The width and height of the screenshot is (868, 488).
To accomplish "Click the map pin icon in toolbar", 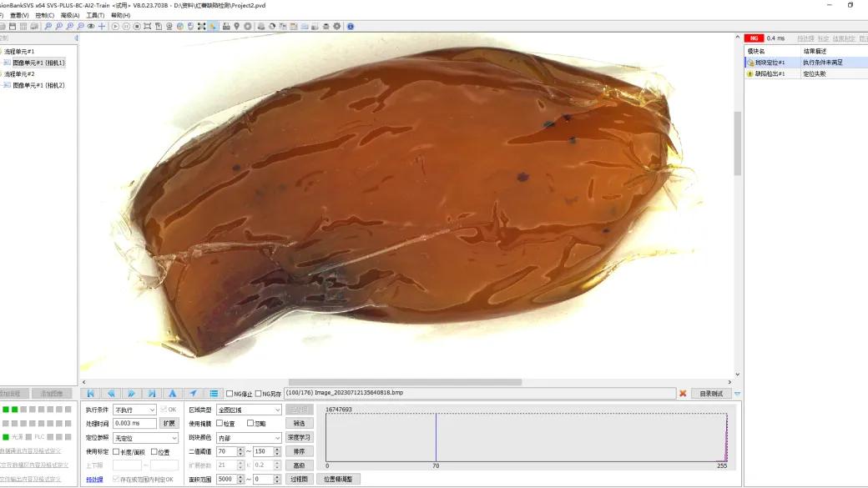I will point(236,26).
